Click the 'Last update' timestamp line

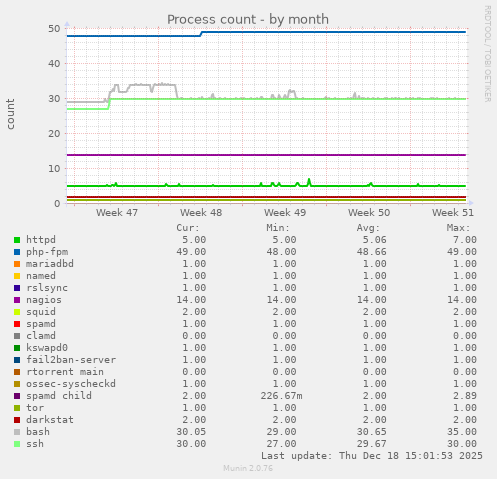[372, 456]
